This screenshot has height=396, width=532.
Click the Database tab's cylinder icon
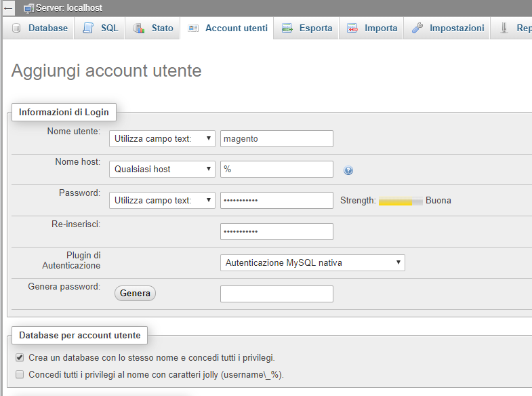[16, 28]
